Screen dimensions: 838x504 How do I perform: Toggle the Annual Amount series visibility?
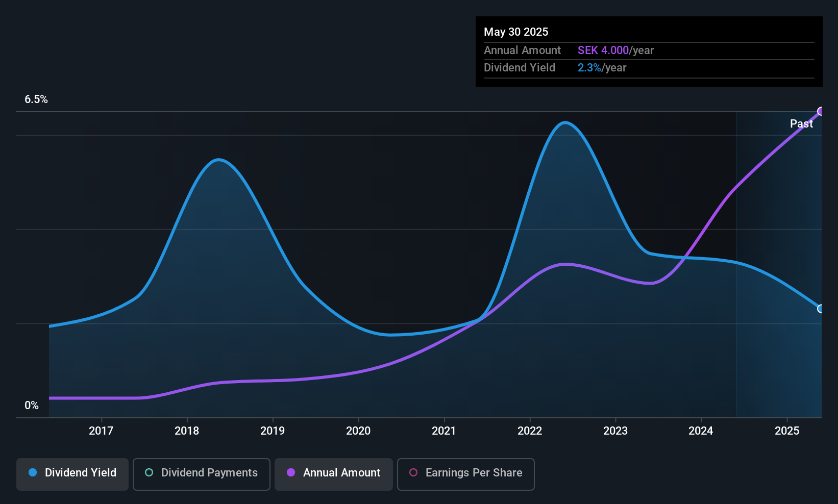(334, 473)
